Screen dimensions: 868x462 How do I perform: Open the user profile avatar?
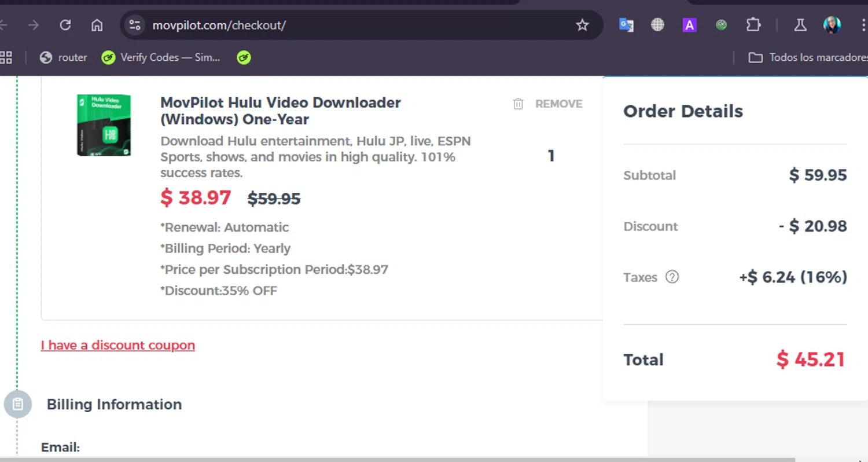click(x=832, y=25)
